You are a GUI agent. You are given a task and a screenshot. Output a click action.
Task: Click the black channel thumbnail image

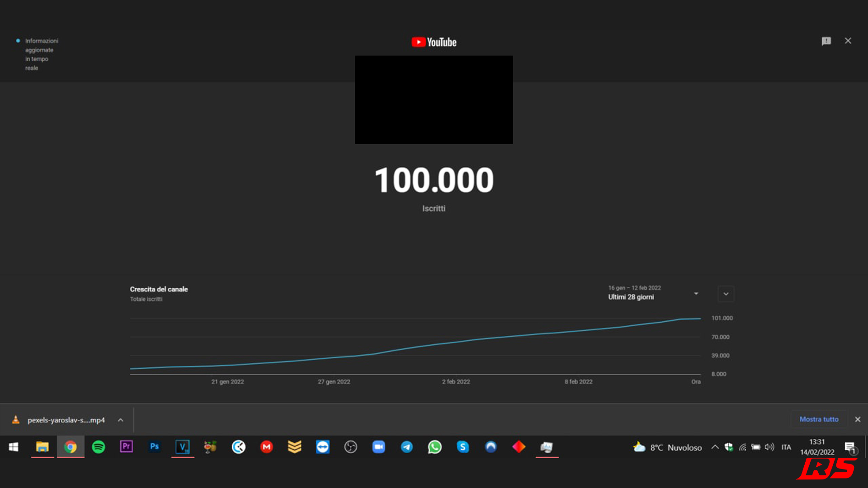pyautogui.click(x=434, y=100)
